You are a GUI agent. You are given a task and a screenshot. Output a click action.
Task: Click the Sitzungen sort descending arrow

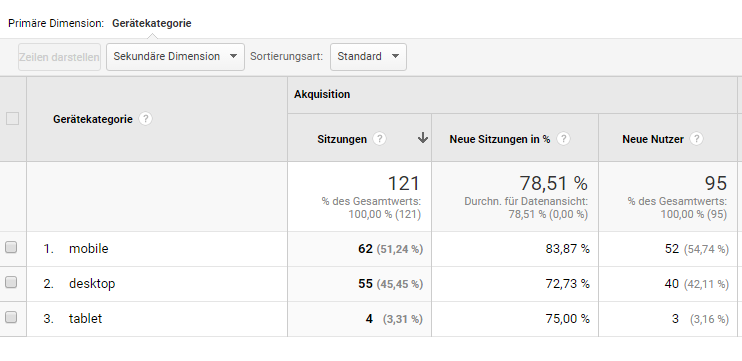point(423,138)
